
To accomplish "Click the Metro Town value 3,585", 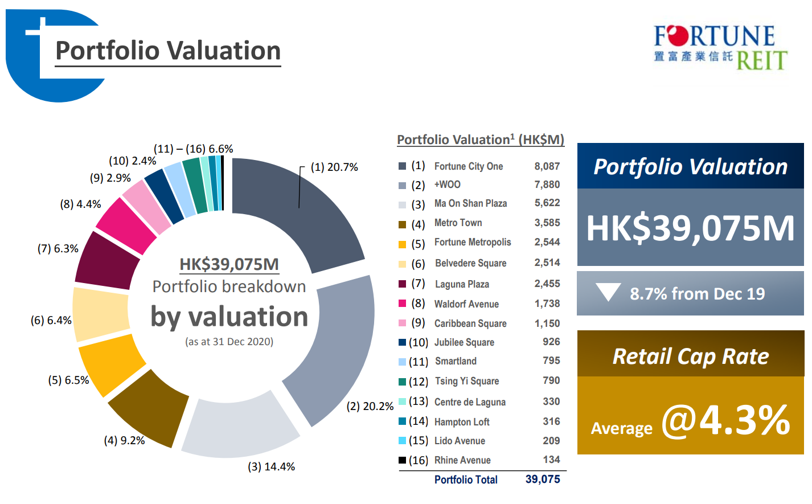I will pyautogui.click(x=547, y=223).
